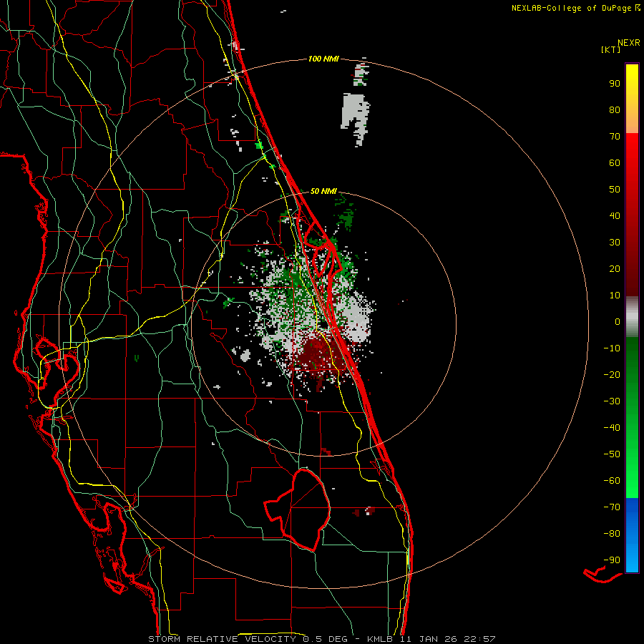Viewport: 644px width, 644px height.
Task: Pick the gray zero-velocity segment of the color bar
Action: coord(632,317)
